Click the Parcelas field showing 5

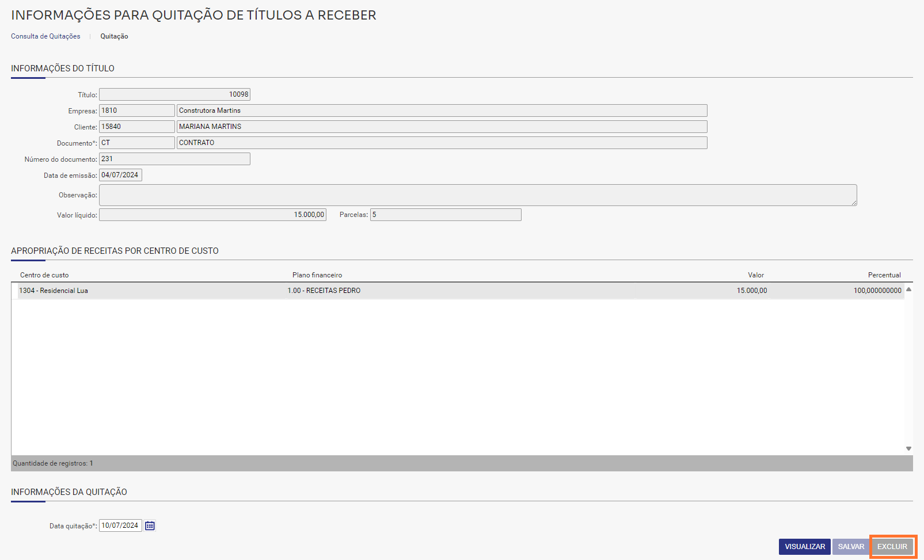tap(446, 215)
